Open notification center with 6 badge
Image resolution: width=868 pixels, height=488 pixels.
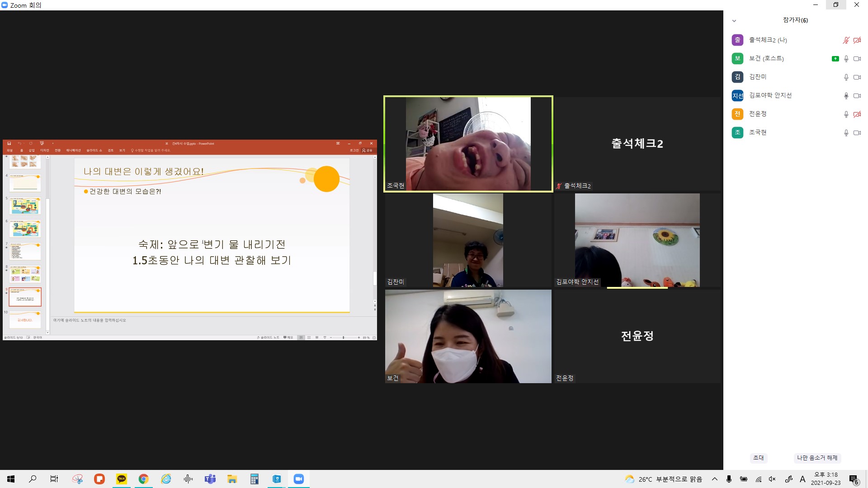click(x=854, y=479)
